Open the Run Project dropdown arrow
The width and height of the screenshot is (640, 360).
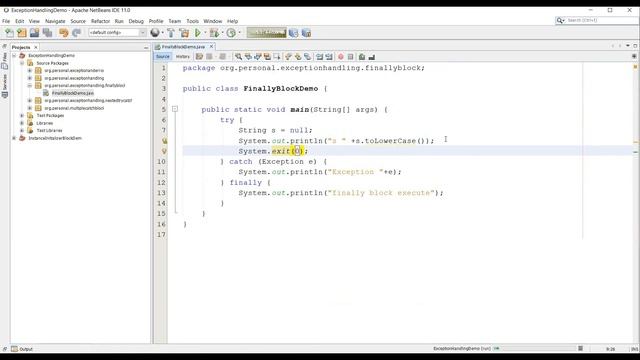pyautogui.click(x=205, y=33)
